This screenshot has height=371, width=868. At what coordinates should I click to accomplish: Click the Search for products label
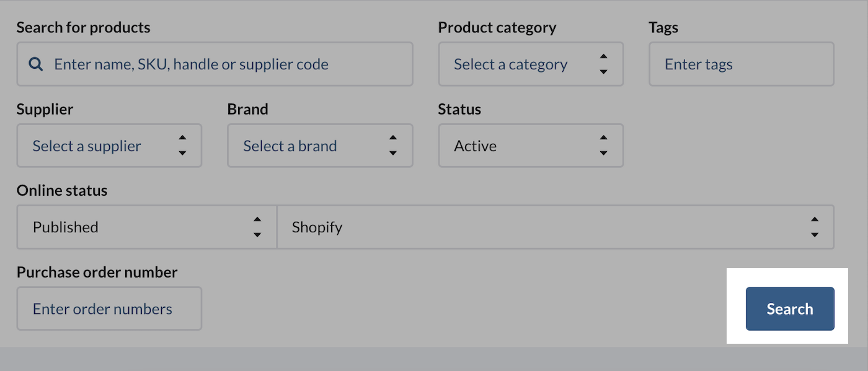tap(83, 28)
